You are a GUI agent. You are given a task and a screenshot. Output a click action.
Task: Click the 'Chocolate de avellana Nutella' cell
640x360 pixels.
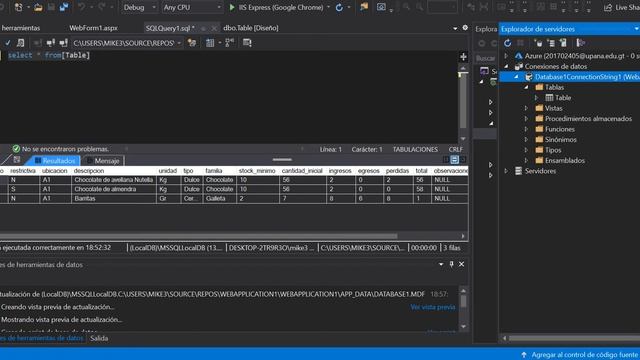(113, 180)
